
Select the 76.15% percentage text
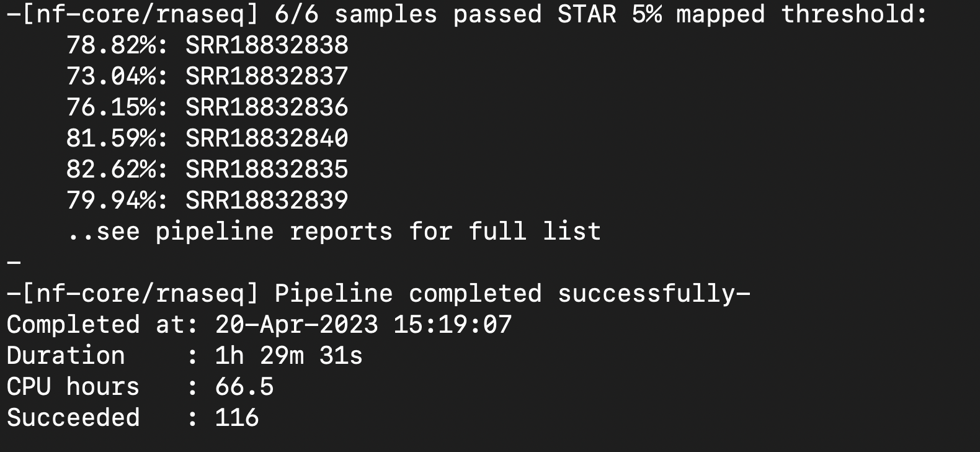[x=112, y=107]
